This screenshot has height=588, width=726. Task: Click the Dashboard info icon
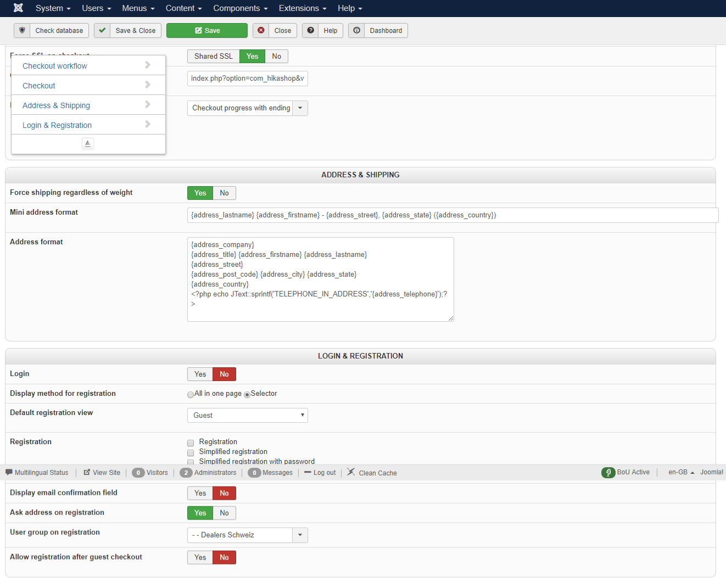356,31
